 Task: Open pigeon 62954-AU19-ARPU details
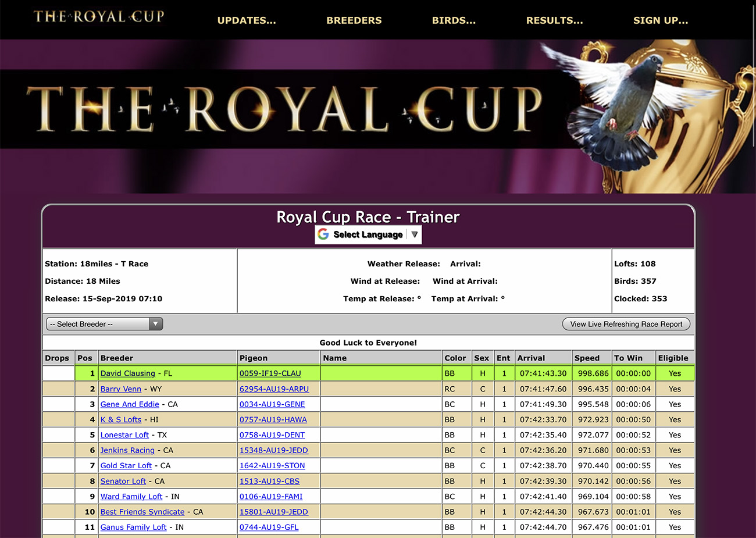coord(274,389)
